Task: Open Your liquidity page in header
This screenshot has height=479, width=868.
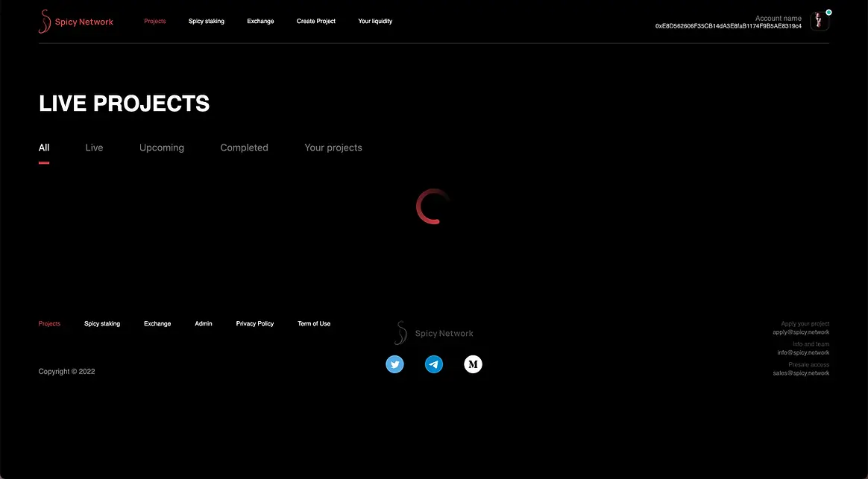Action: pos(375,22)
